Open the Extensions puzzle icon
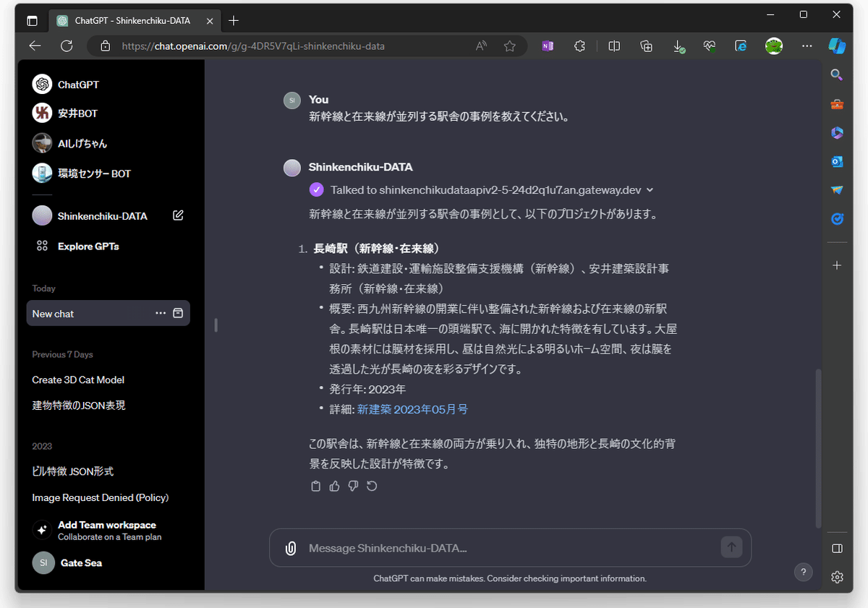 579,46
